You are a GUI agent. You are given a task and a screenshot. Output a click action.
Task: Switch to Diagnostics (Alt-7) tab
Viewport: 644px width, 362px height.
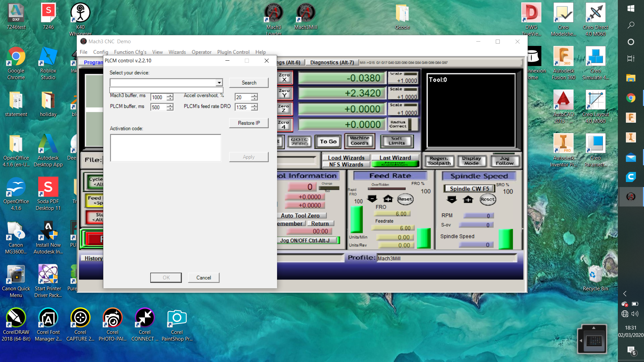pyautogui.click(x=332, y=62)
